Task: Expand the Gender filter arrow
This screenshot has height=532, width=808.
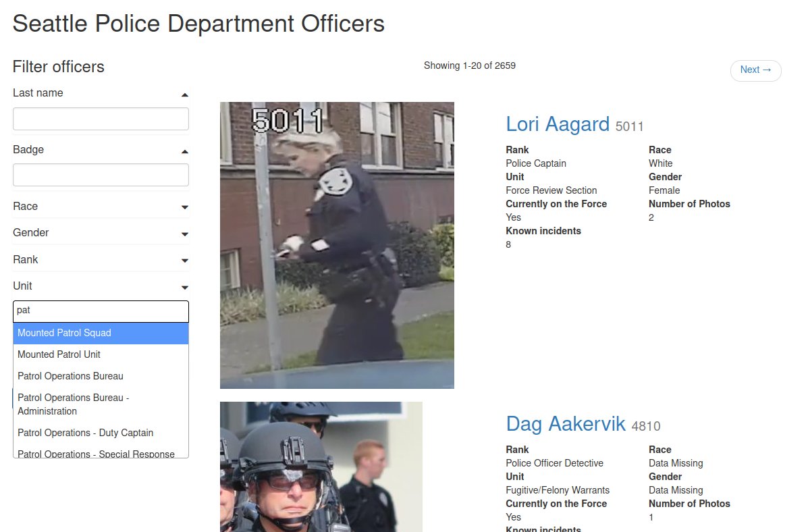Action: tap(185, 234)
